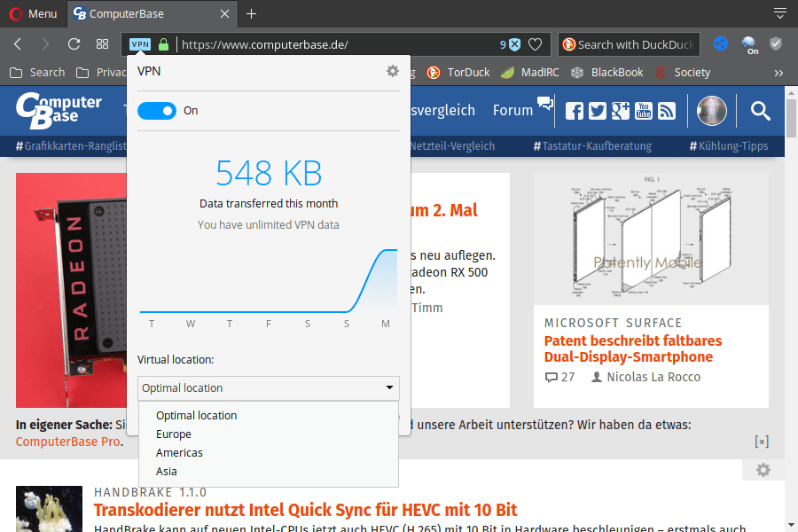Open the #Grafikkarten-Rangliste tag link

pos(71,146)
